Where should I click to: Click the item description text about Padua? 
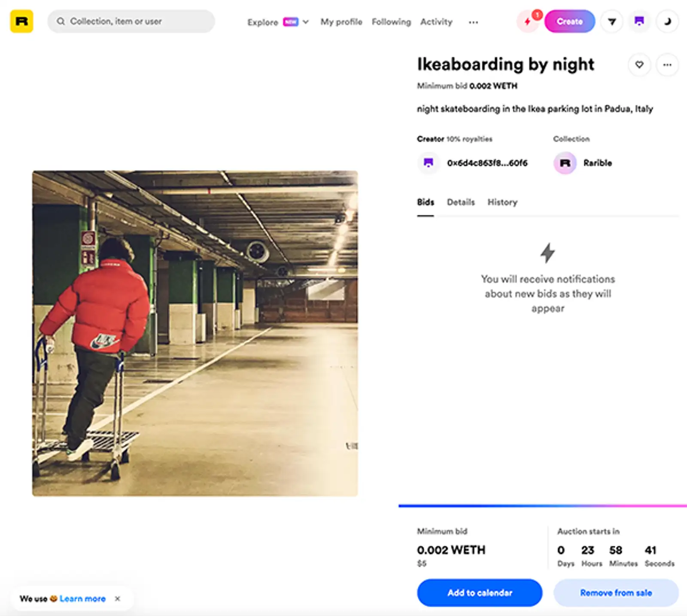pyautogui.click(x=535, y=109)
